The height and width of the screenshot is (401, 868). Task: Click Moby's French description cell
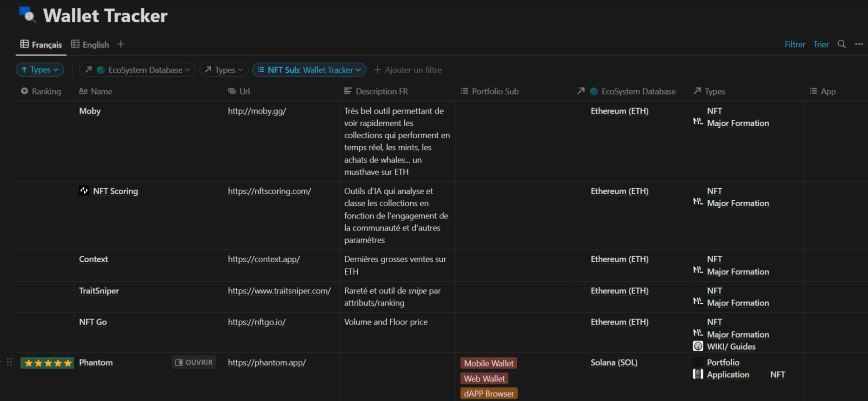coord(397,141)
